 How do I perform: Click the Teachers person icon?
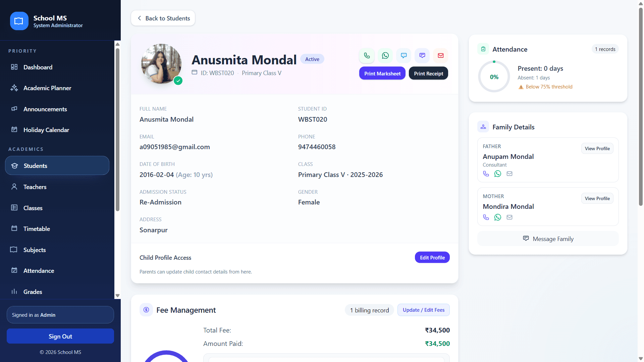click(x=14, y=187)
